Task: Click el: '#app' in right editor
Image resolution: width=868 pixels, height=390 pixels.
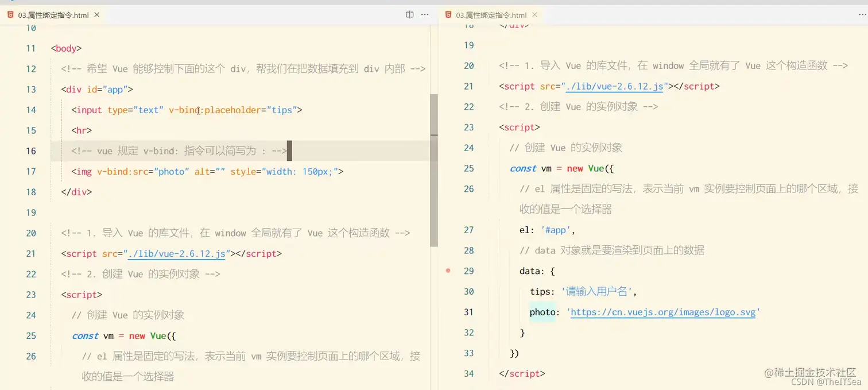Action: click(547, 230)
